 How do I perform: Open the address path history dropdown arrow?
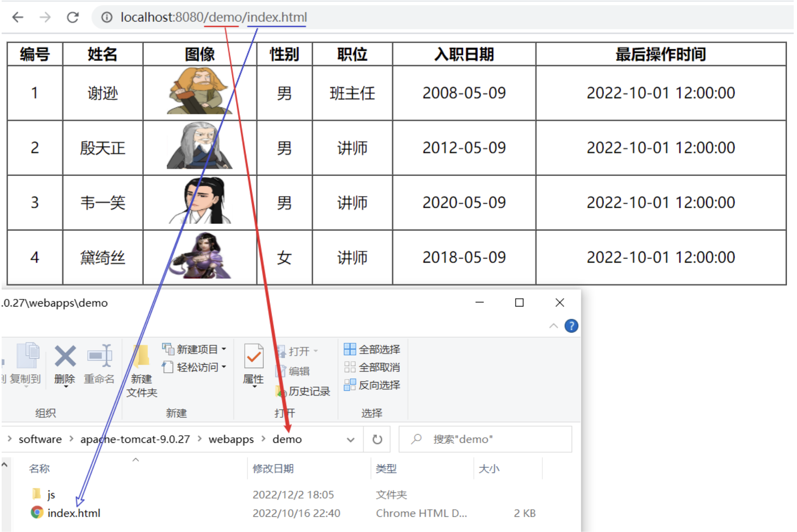tap(351, 439)
